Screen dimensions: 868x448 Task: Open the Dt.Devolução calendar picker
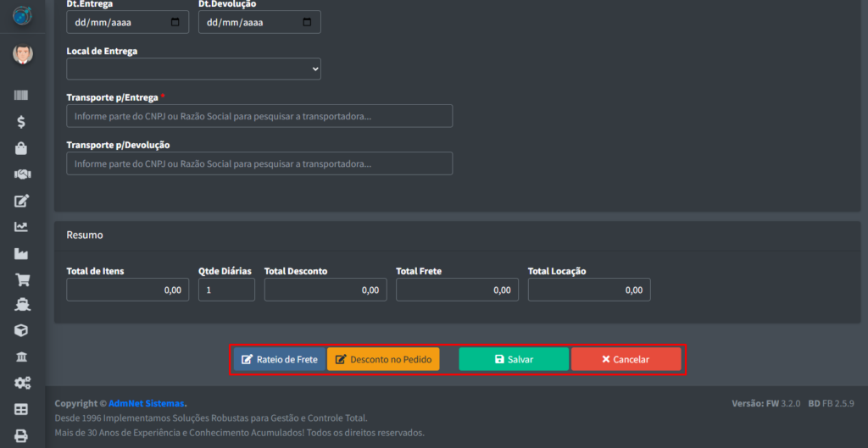pos(307,22)
